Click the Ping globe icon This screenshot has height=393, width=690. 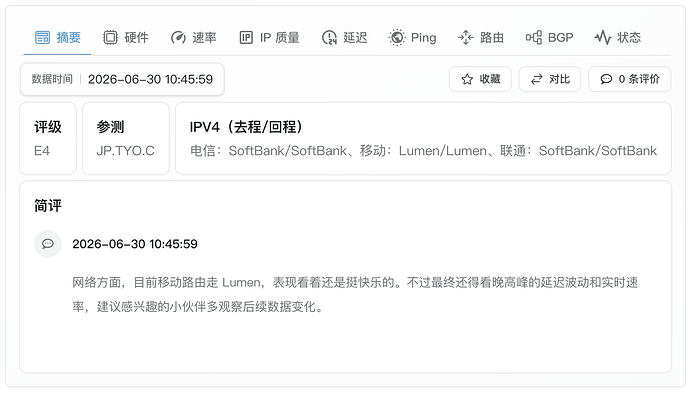(397, 37)
